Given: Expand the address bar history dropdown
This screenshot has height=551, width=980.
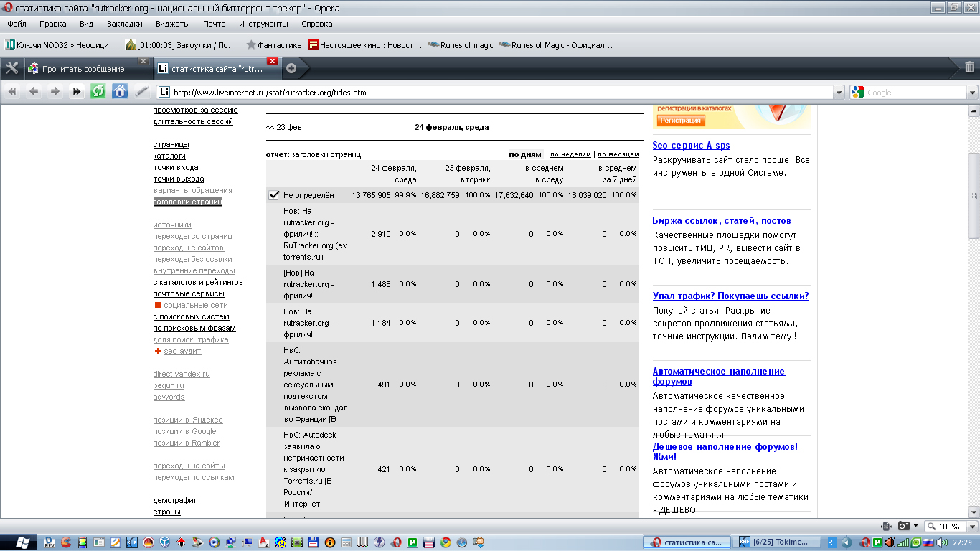Looking at the screenshot, I should pyautogui.click(x=839, y=93).
